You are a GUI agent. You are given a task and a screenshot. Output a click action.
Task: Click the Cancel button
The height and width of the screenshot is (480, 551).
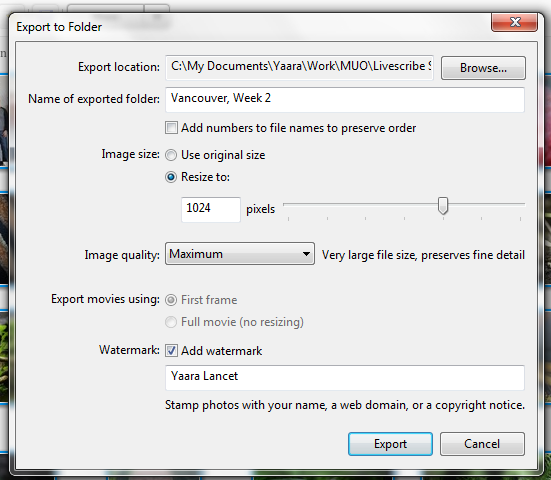pos(482,444)
